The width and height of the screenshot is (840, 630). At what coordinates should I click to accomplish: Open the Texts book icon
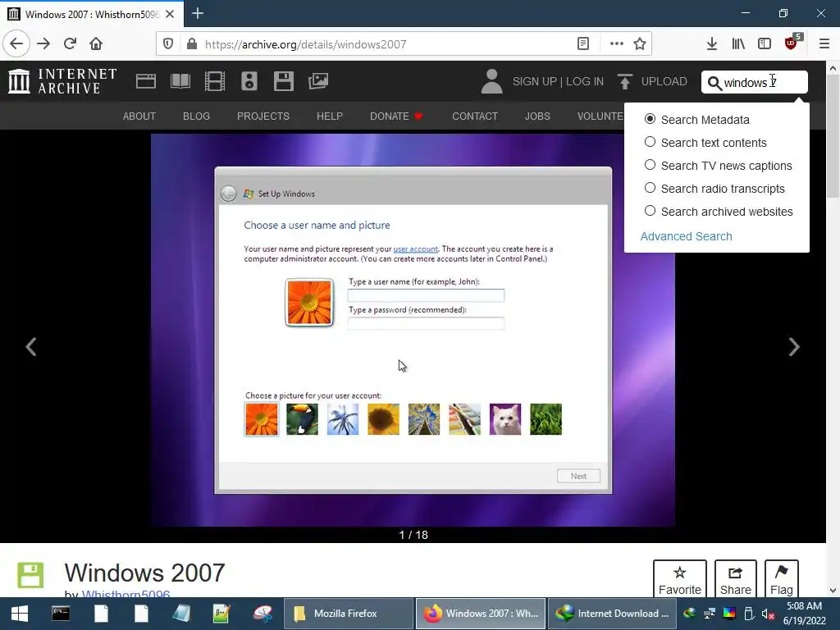(180, 81)
